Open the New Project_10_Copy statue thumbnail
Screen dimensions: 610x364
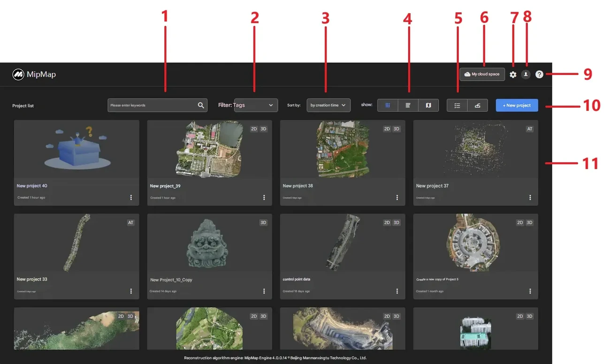pyautogui.click(x=209, y=243)
